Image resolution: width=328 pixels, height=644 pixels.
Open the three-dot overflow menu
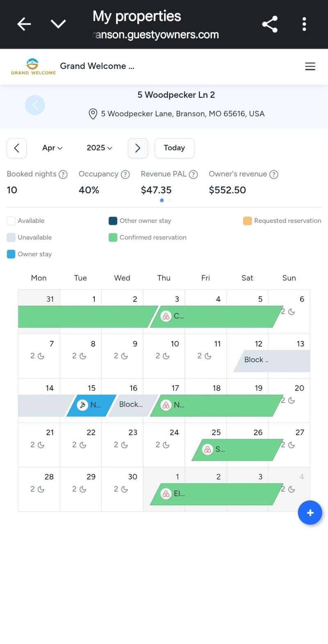(x=304, y=24)
